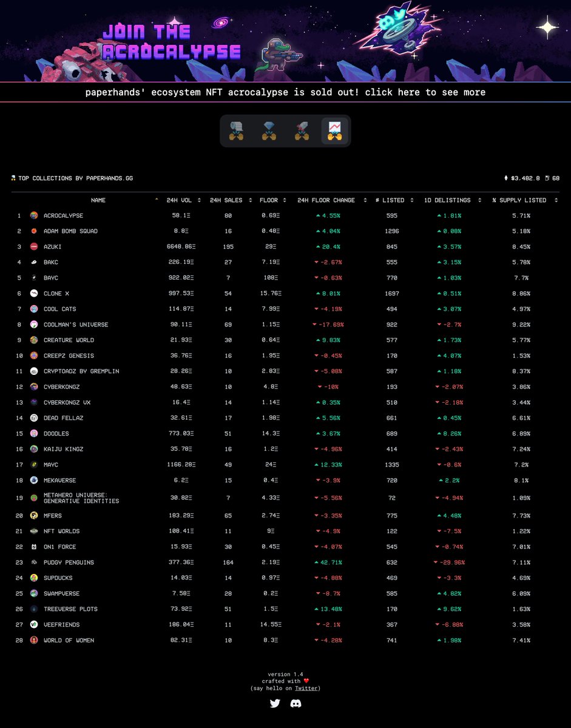Viewport: 571px width, 728px height.
Task: Click the Acrocalypse sold out announcement link
Action: pyautogui.click(x=285, y=92)
